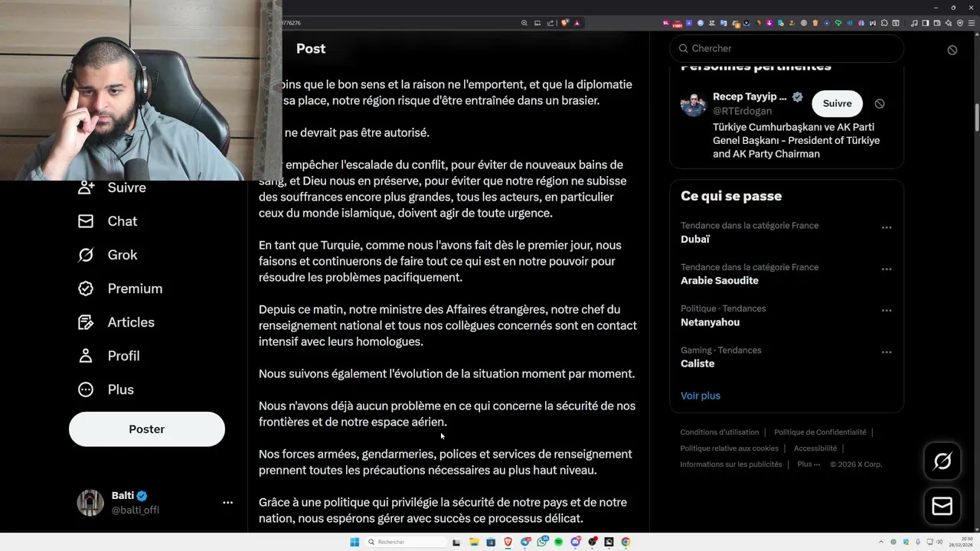The width and height of the screenshot is (980, 551).
Task: Click the zoom magnifier in address bar
Action: [x=524, y=23]
